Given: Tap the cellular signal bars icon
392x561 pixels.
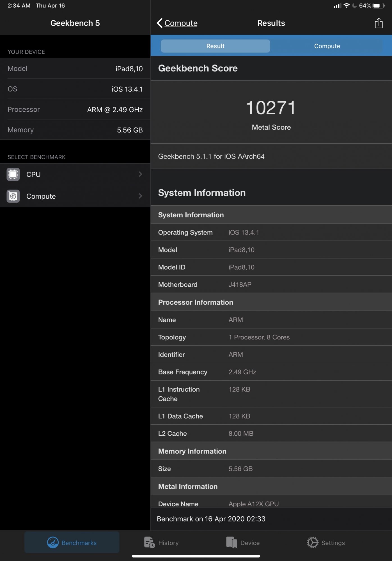Looking at the screenshot, I should (337, 6).
